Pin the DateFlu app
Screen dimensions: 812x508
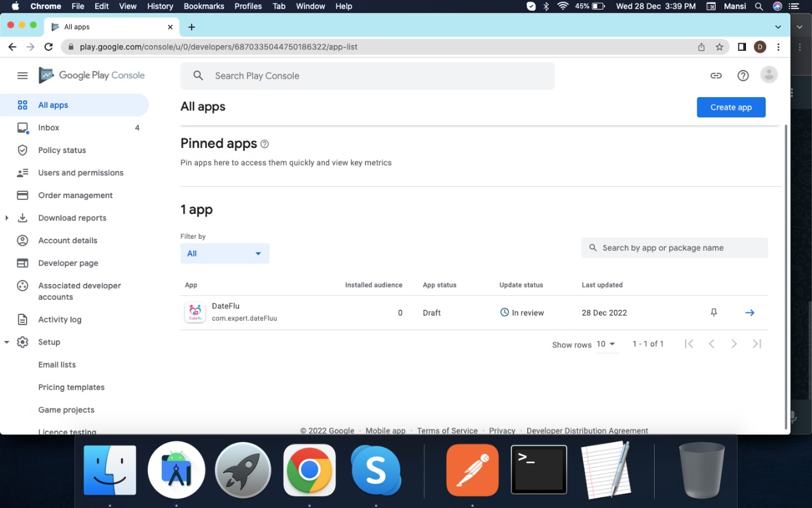click(714, 312)
